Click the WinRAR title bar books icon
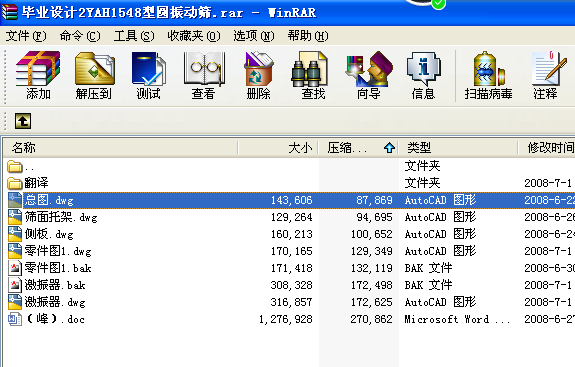The width and height of the screenshot is (575, 367). (x=10, y=11)
